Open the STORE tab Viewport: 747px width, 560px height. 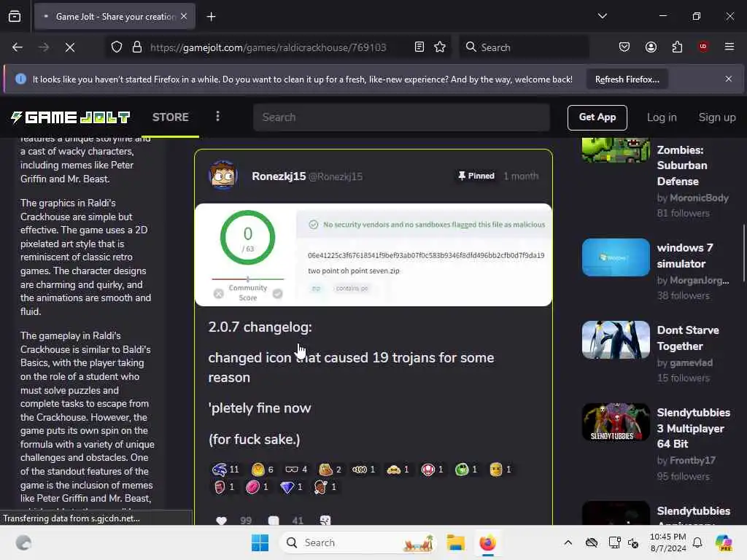[x=171, y=117]
